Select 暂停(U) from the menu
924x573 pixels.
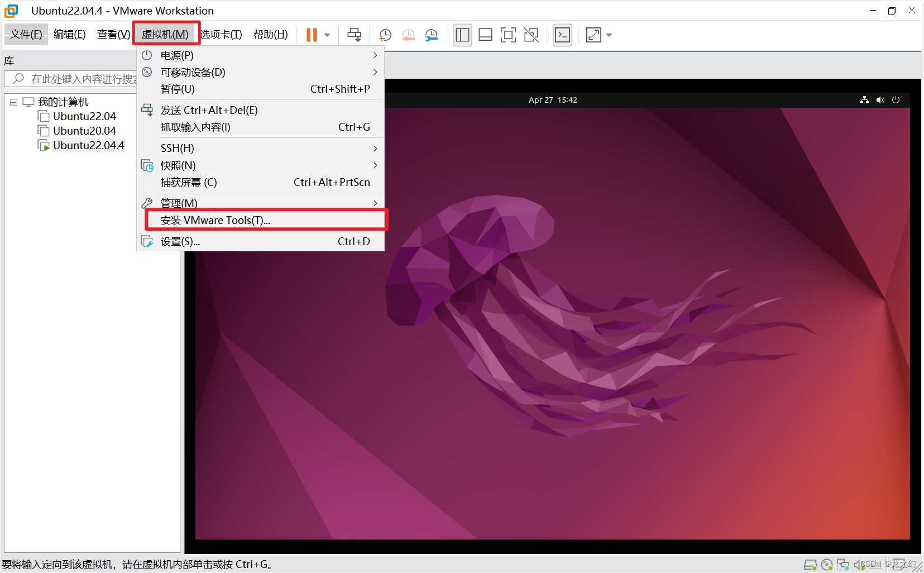tap(261, 89)
